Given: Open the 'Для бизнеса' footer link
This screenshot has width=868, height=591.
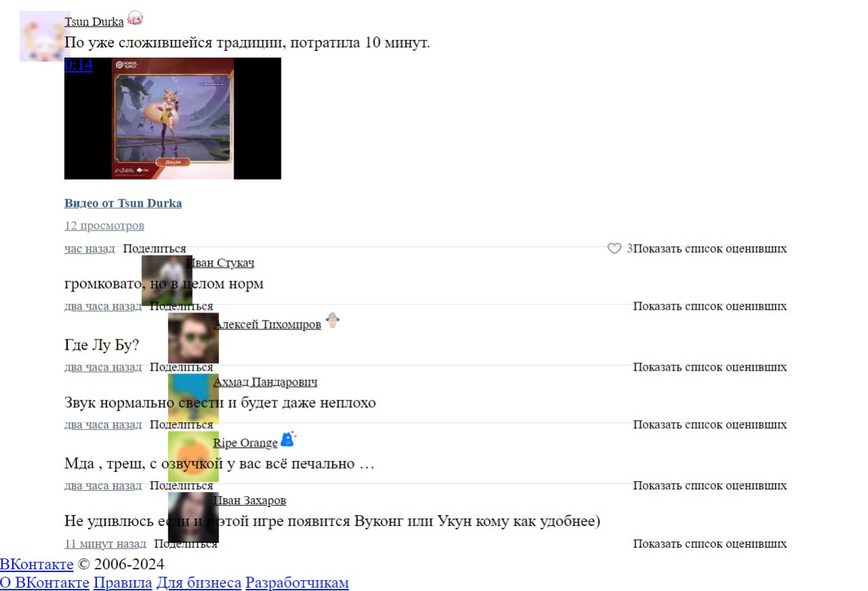Looking at the screenshot, I should pos(199,583).
